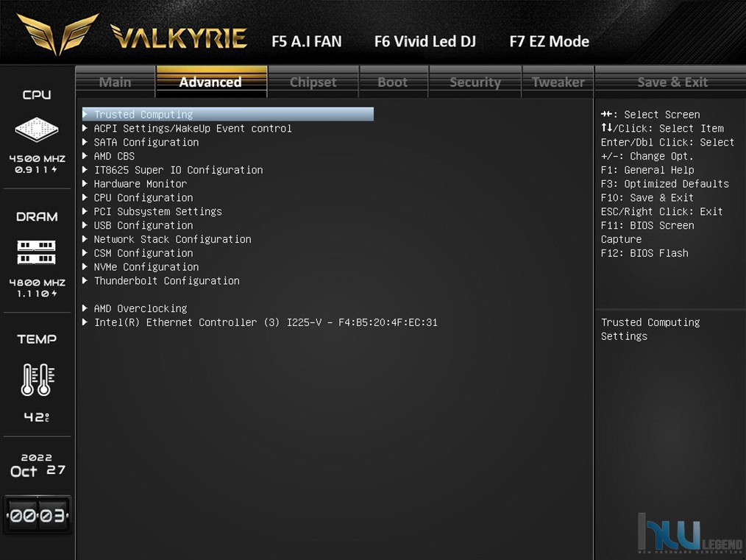This screenshot has width=746, height=560.
Task: Go to the Boot tab
Action: pyautogui.click(x=393, y=82)
